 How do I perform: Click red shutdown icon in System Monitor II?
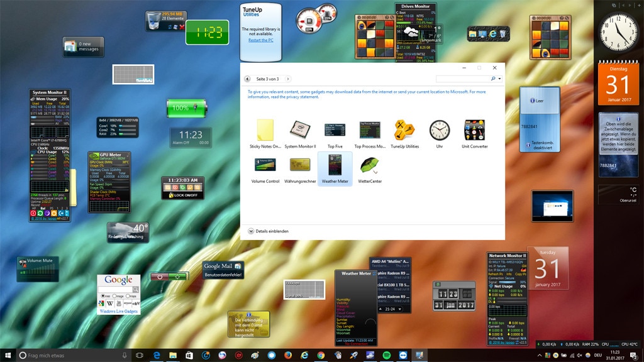[x=33, y=214]
